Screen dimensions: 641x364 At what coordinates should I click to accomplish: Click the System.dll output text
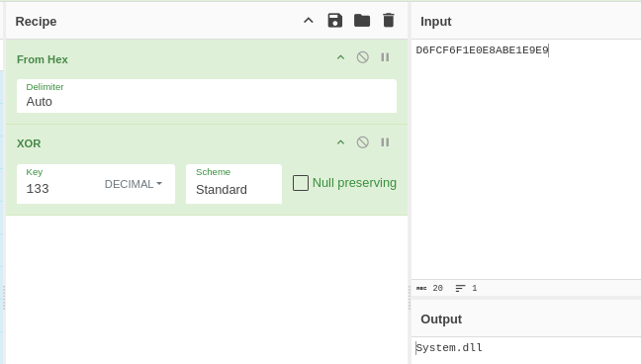[x=449, y=347]
